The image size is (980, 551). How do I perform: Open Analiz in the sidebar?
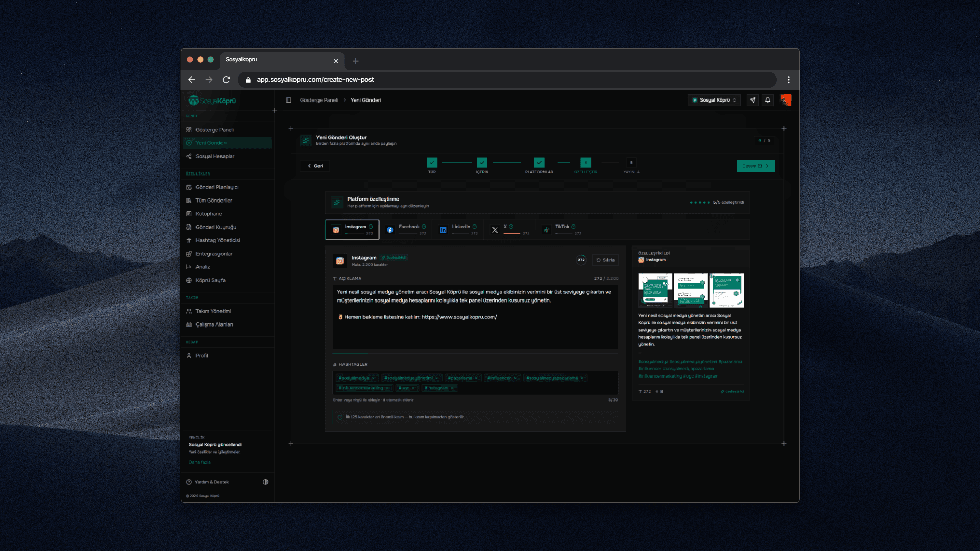(228, 267)
